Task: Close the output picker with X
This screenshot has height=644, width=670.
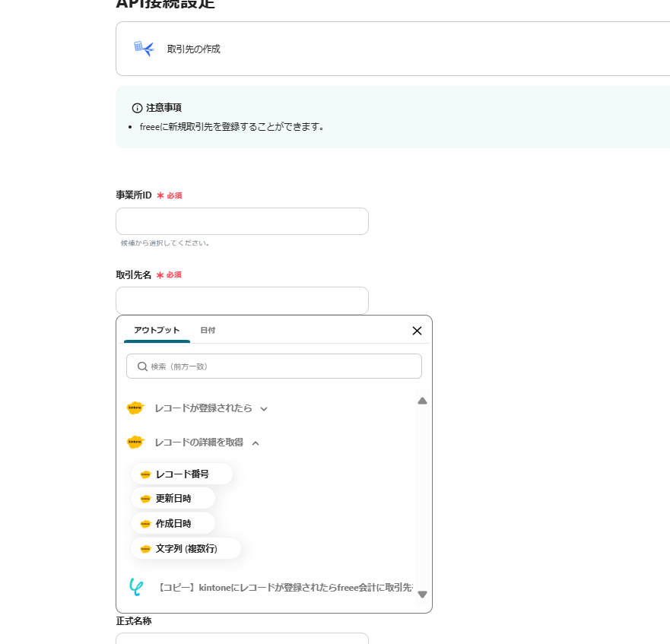Action: tap(417, 331)
